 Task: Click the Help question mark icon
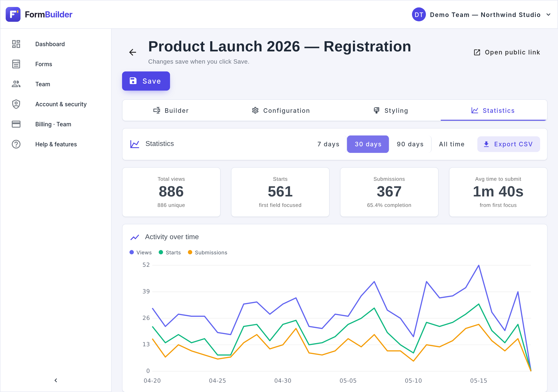coord(16,144)
